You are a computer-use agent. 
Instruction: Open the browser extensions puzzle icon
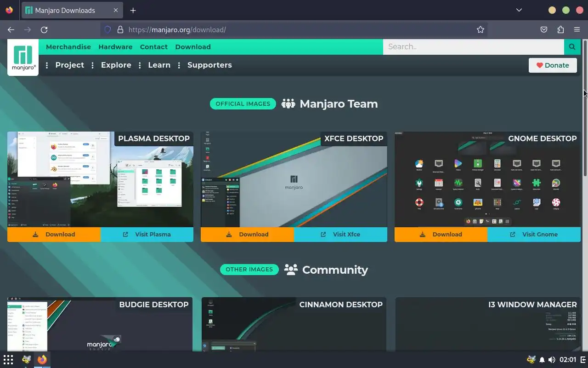click(560, 29)
